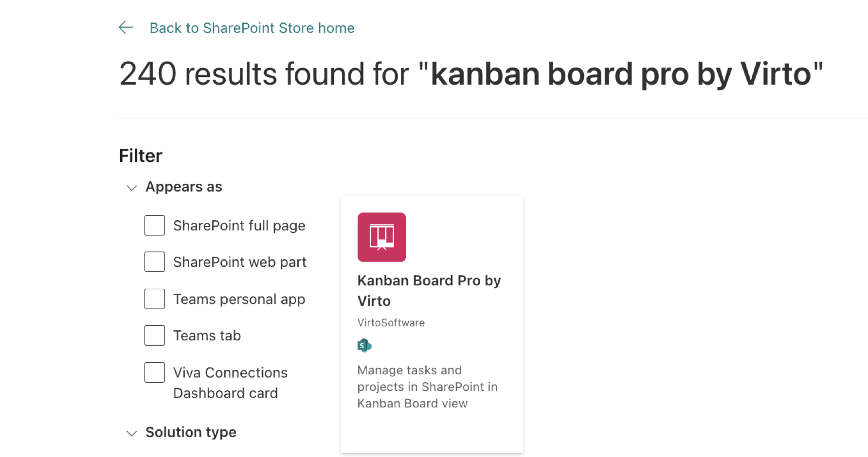
Task: Enable the SharePoint full page filter
Action: point(154,225)
